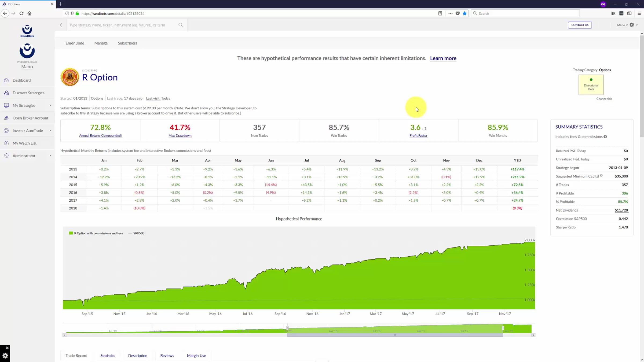This screenshot has height=362, width=644.
Task: Click the My Watch List binoculars icon
Action: pyautogui.click(x=6, y=143)
